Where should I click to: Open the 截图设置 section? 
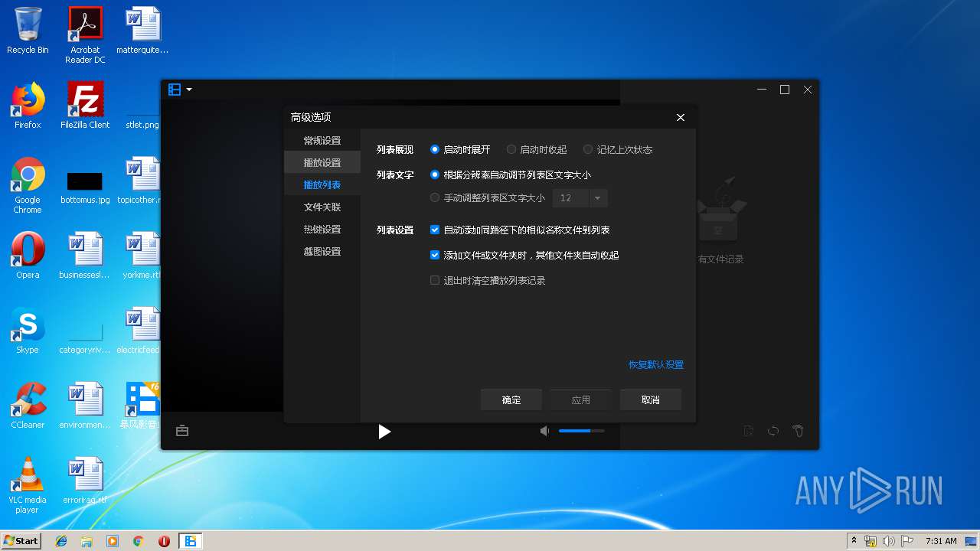coord(322,252)
